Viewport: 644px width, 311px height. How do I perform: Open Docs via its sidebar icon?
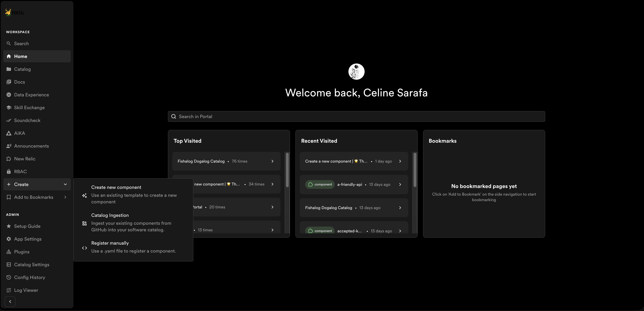pos(9,82)
